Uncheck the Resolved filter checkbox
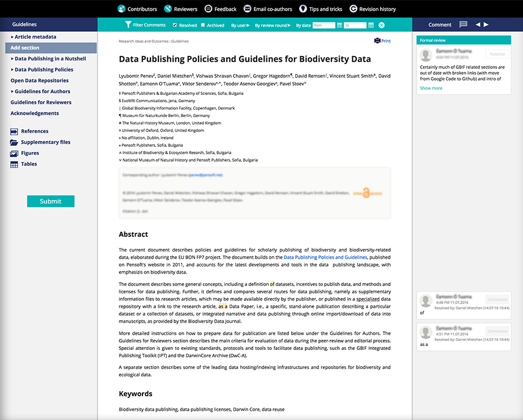 pyautogui.click(x=175, y=25)
